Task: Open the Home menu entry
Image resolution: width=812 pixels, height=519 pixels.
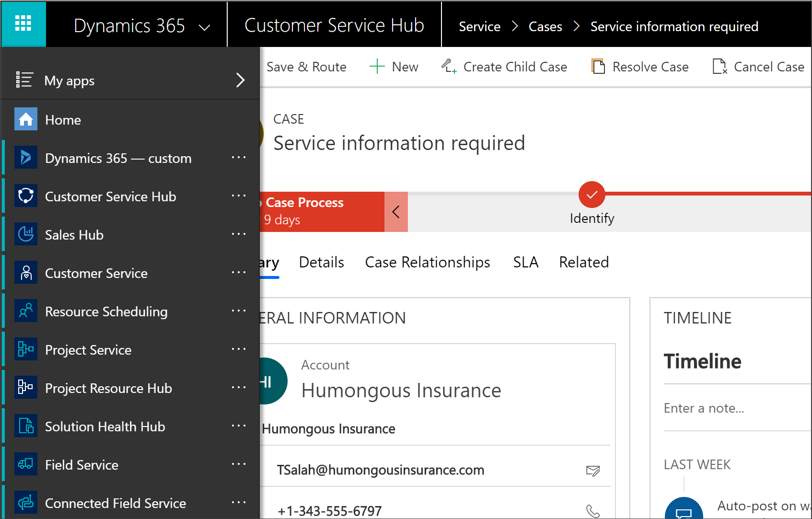Action: pyautogui.click(x=130, y=119)
